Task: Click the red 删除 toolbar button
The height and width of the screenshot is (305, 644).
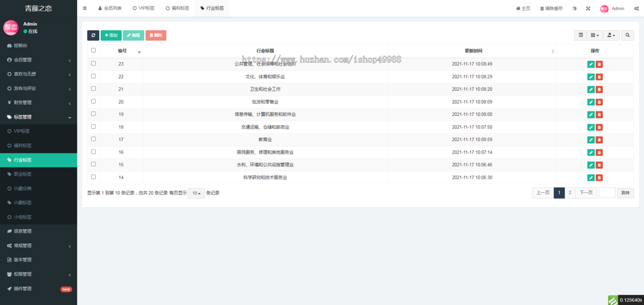Action: click(156, 35)
